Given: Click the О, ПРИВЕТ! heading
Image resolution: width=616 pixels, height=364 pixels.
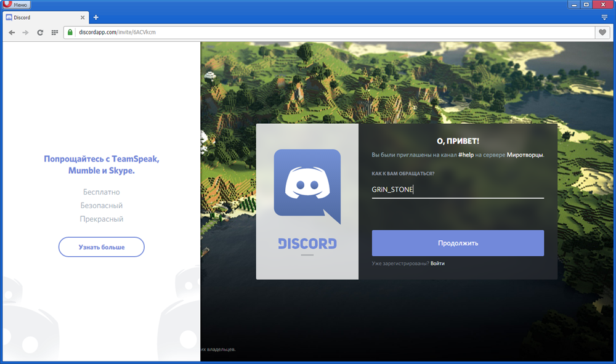Looking at the screenshot, I should pos(458,141).
